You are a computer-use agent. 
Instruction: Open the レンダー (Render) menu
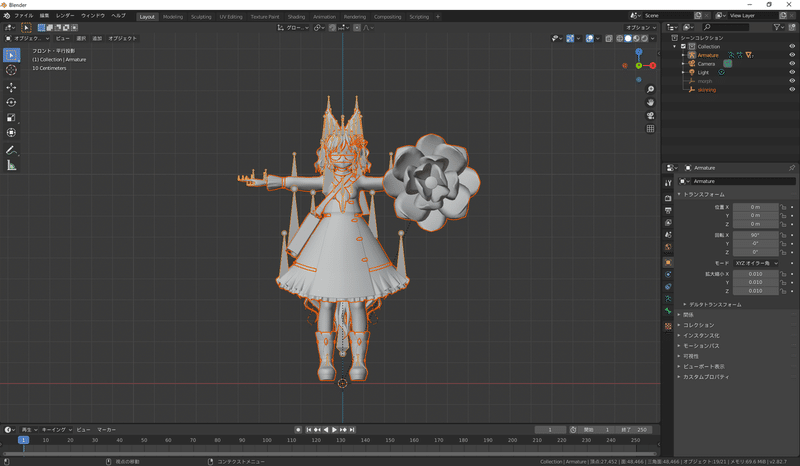pyautogui.click(x=65, y=17)
